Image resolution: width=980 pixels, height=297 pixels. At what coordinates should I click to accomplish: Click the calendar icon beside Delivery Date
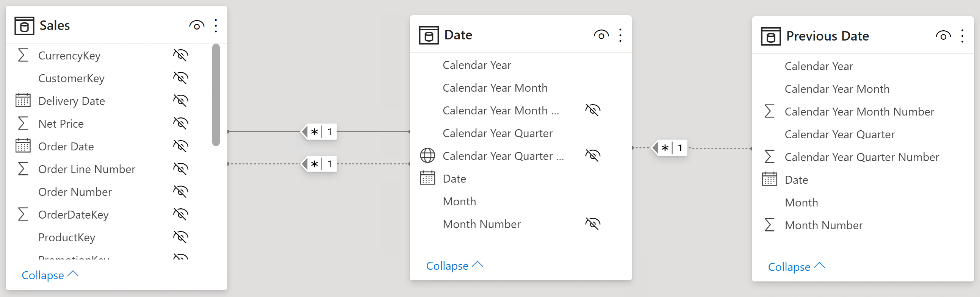[23, 101]
